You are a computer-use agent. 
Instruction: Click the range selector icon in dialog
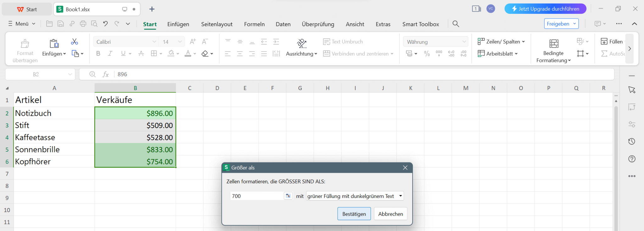point(288,196)
